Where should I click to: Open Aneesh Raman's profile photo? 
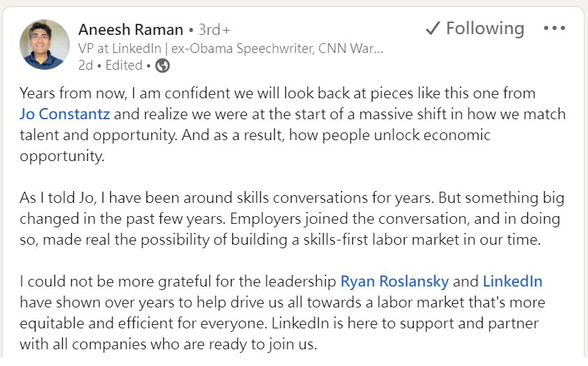[x=45, y=45]
